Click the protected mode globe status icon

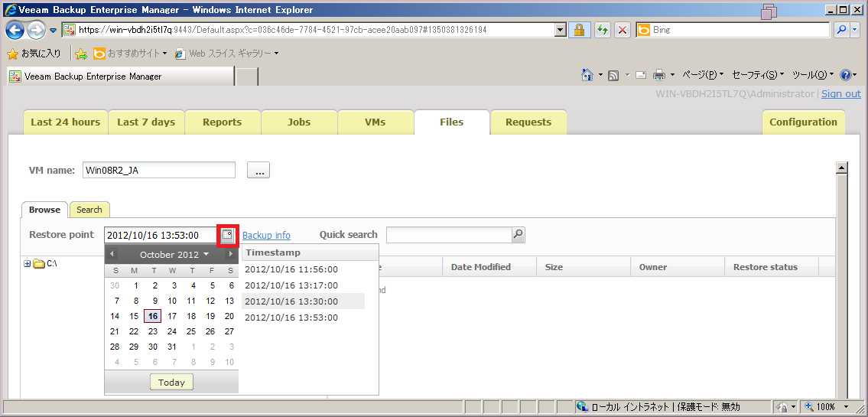coord(582,406)
